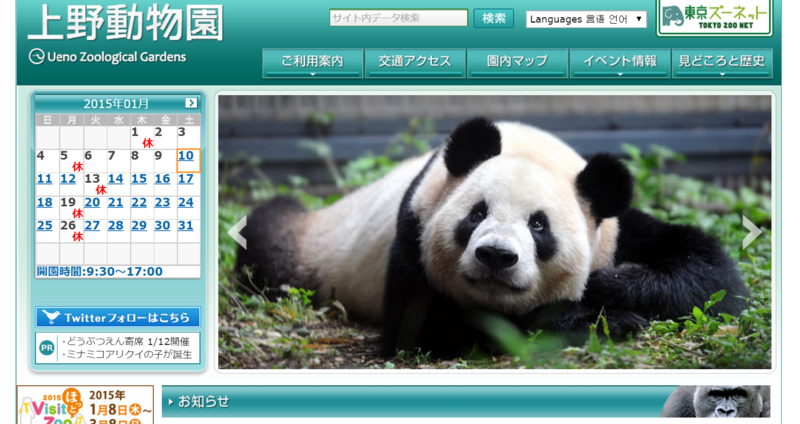The width and height of the screenshot is (800, 424).
Task: Focus the site search field
Action: (398, 18)
